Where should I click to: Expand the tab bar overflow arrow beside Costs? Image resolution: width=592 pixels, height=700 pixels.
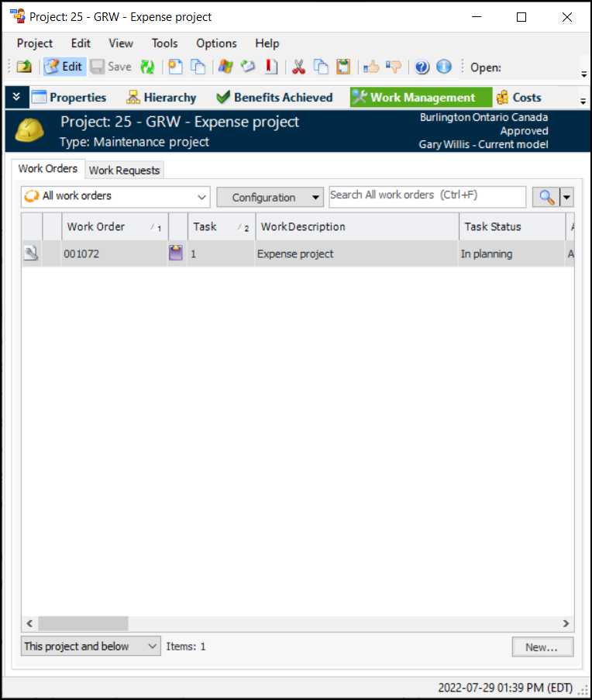click(583, 102)
